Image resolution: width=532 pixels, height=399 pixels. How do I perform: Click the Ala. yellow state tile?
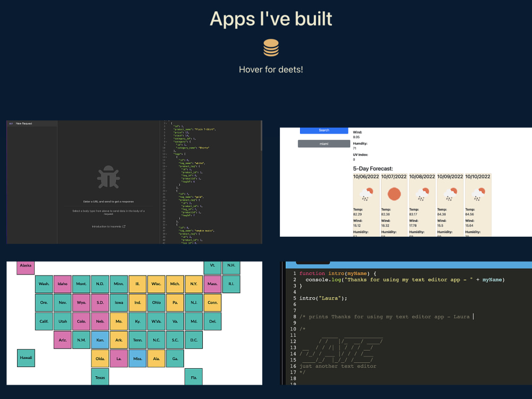tap(156, 359)
